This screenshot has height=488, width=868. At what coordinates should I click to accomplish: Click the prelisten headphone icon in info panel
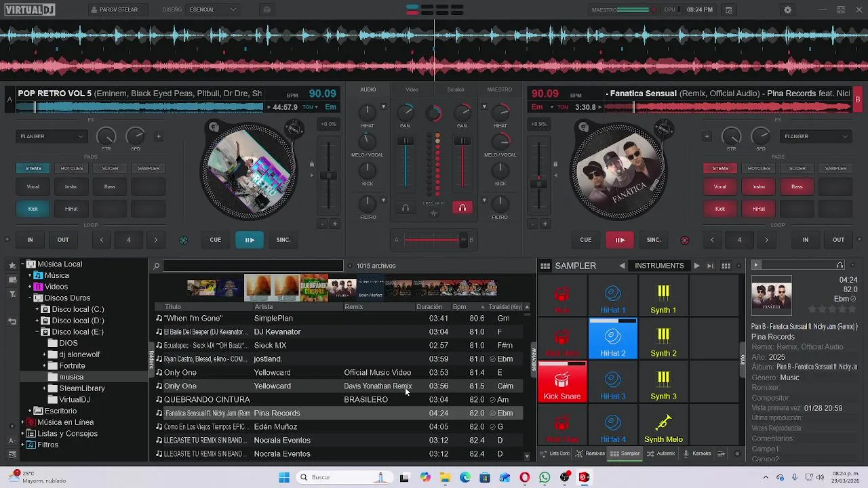tap(840, 265)
